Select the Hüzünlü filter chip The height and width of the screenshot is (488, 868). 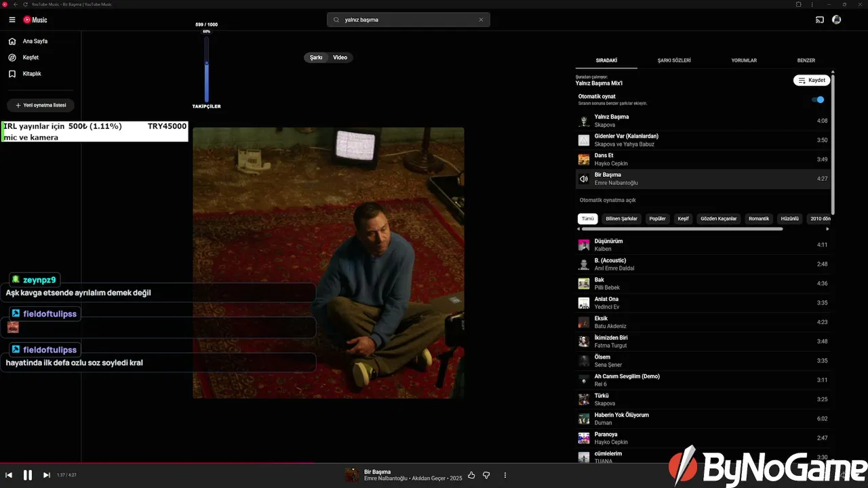pyautogui.click(x=790, y=219)
